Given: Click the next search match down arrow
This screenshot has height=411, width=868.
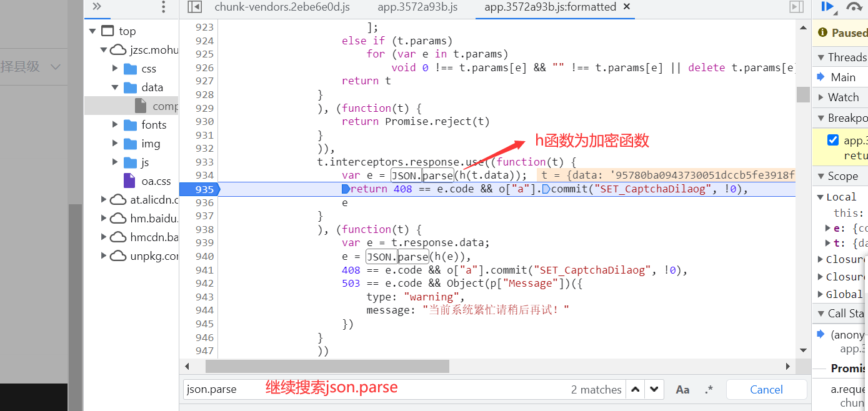Looking at the screenshot, I should [x=654, y=389].
